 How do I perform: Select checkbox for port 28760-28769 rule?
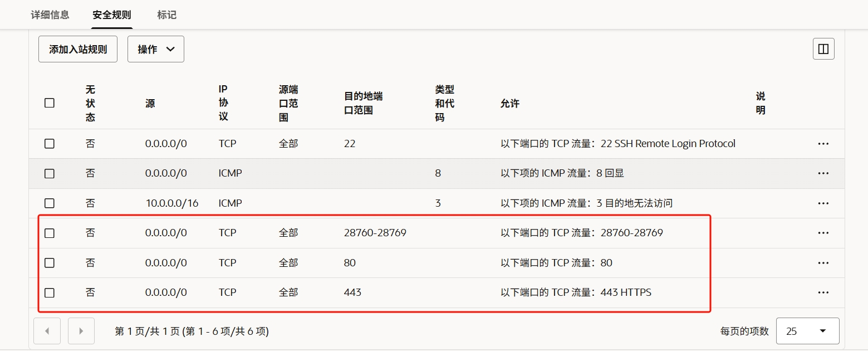point(50,233)
